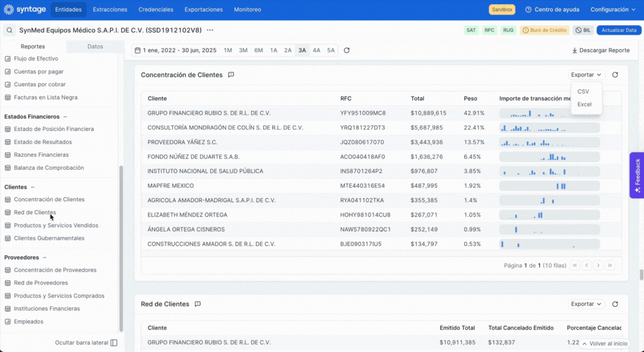Collapse the Proveedores sidebar section

pos(45,257)
